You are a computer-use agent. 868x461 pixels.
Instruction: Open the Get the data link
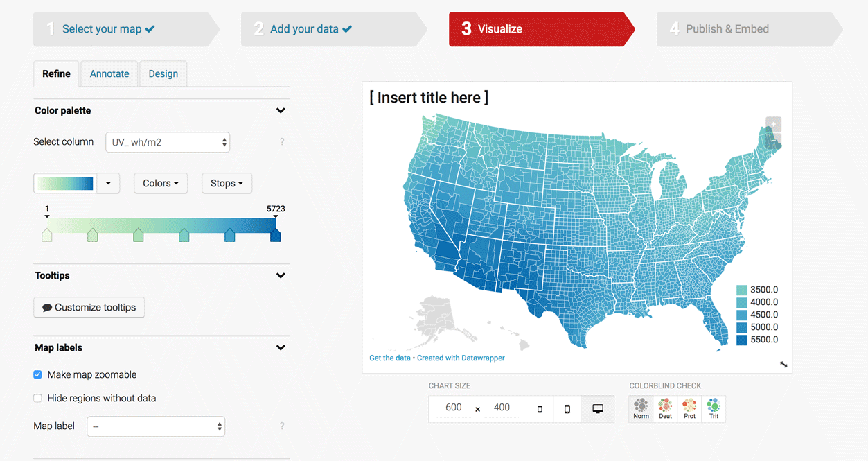390,358
